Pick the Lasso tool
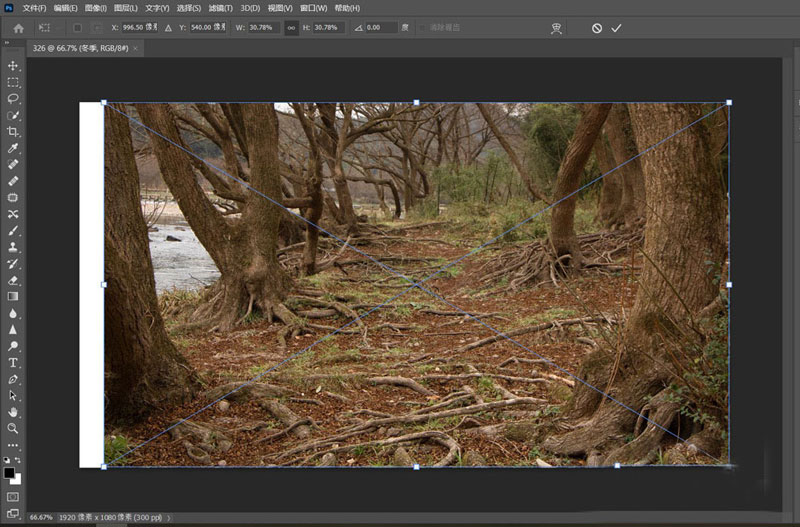Screen dimensions: 800x527 point(13,99)
